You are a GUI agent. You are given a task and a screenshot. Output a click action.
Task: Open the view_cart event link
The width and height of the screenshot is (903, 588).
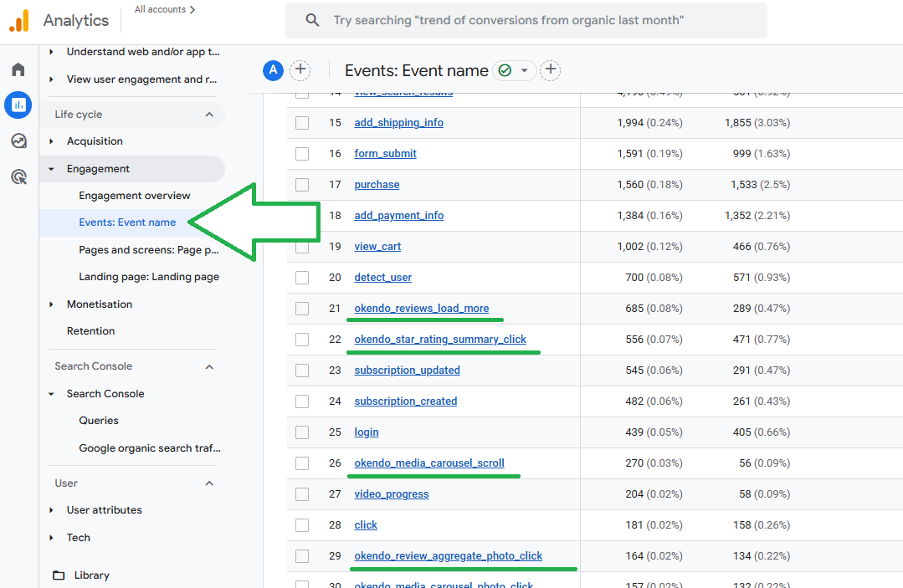377,246
